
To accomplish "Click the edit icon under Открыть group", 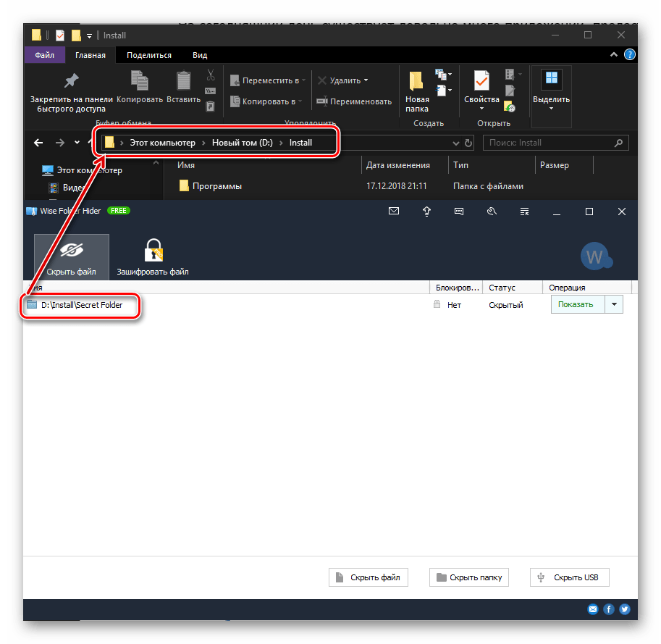I will 510,91.
